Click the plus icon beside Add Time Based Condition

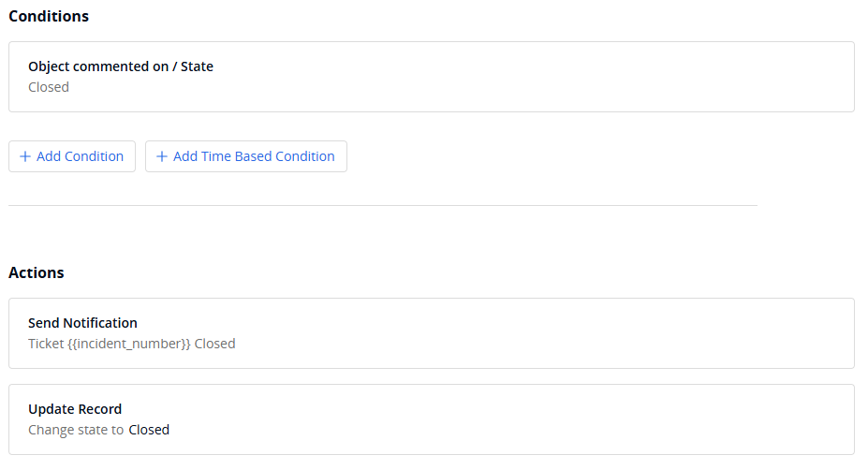[x=162, y=156]
